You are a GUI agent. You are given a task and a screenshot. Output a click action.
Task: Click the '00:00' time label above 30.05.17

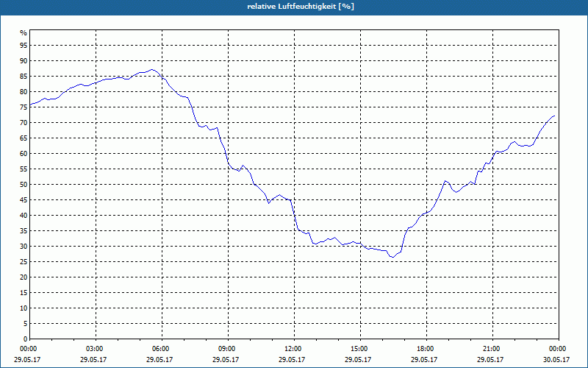pos(559,349)
